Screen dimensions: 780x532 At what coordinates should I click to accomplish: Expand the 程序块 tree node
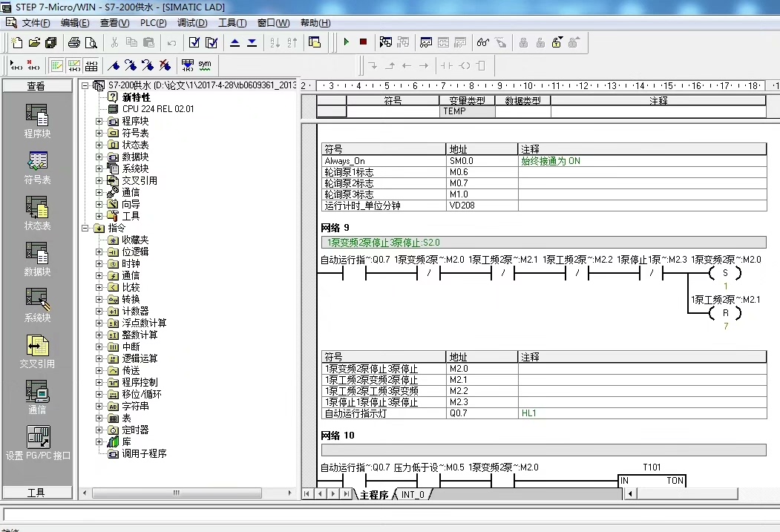pos(99,122)
